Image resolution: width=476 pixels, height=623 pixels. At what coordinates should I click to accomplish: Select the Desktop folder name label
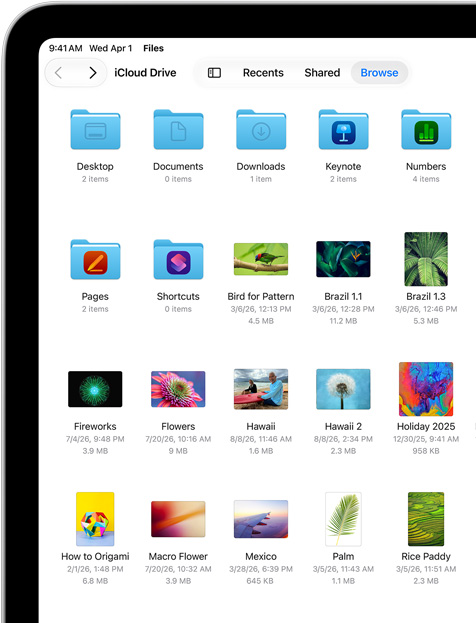coord(95,166)
